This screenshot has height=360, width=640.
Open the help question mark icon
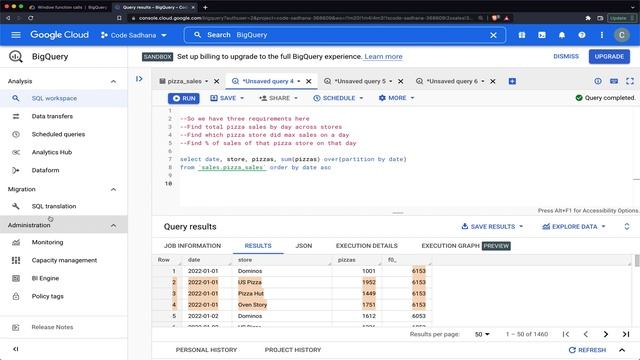point(582,35)
